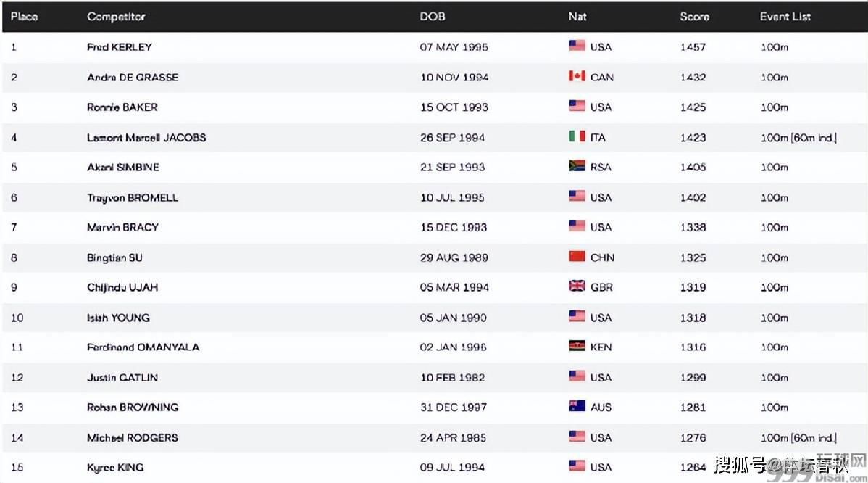Click Michael RODGERS' 100m [60m ind.] event entry
The height and width of the screenshot is (483, 868).
pyautogui.click(x=798, y=437)
